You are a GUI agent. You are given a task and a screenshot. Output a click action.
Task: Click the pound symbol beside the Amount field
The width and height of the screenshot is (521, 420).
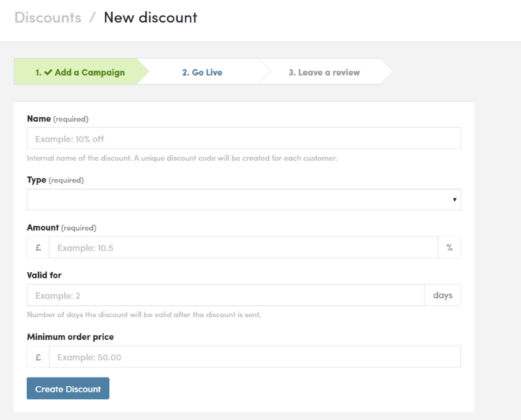(38, 247)
